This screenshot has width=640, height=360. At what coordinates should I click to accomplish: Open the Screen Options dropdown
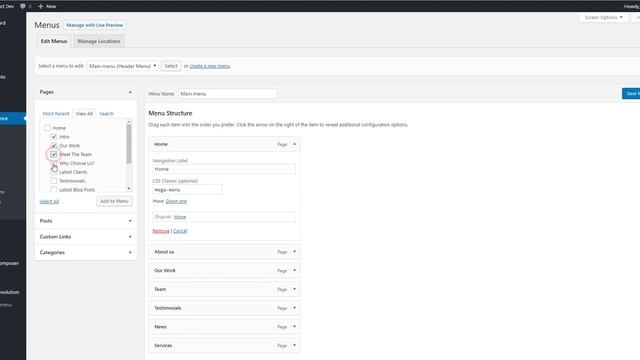(603, 18)
